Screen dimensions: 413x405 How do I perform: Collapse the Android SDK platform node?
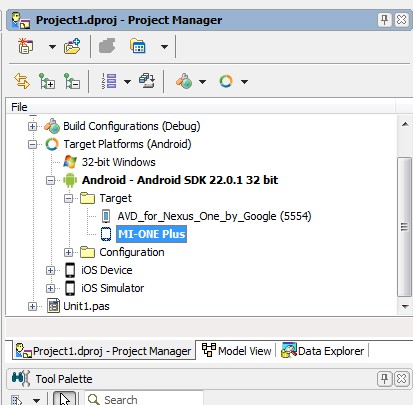point(50,180)
